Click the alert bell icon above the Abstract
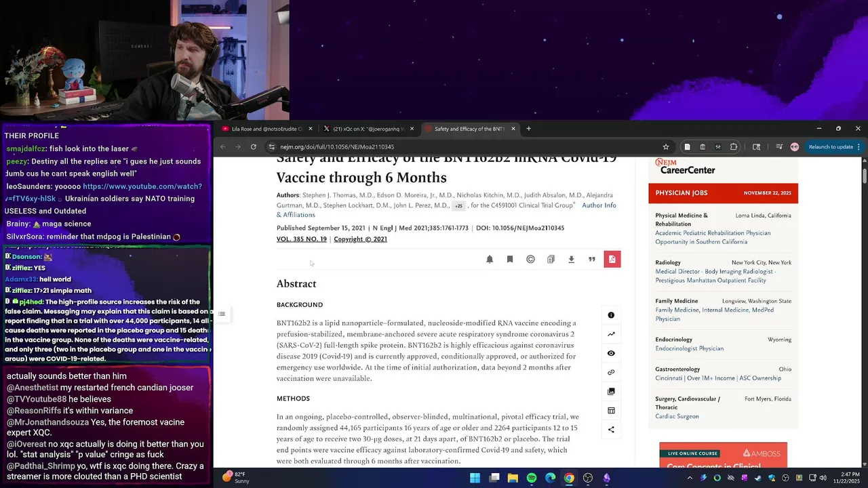The width and height of the screenshot is (868, 488). pyautogui.click(x=490, y=259)
